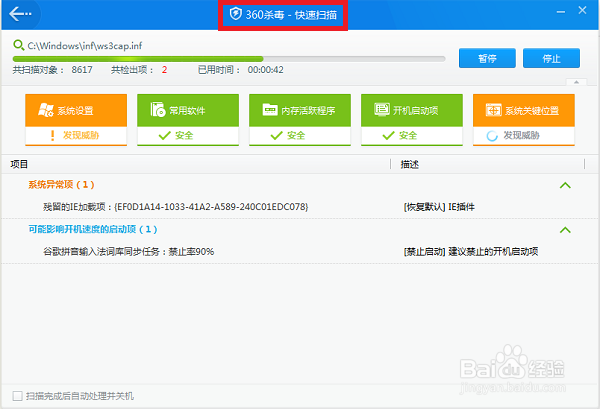Select the 残留的IE加载项 row
Screen dimensions: 600x409
pyautogui.click(x=300, y=207)
